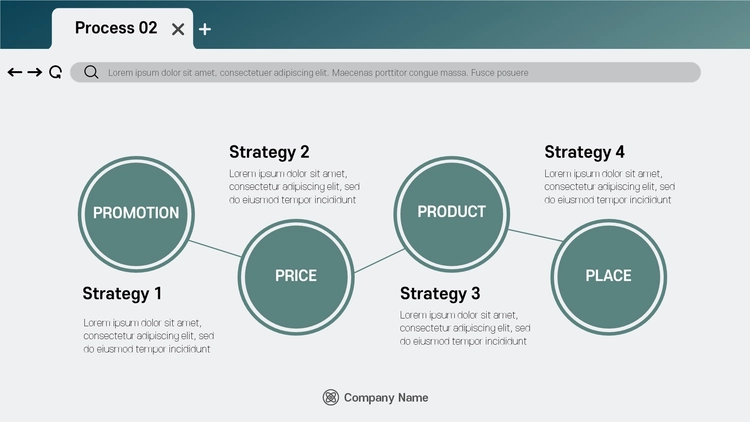The image size is (750, 422).
Task: Click the company logo icon
Action: (x=331, y=397)
